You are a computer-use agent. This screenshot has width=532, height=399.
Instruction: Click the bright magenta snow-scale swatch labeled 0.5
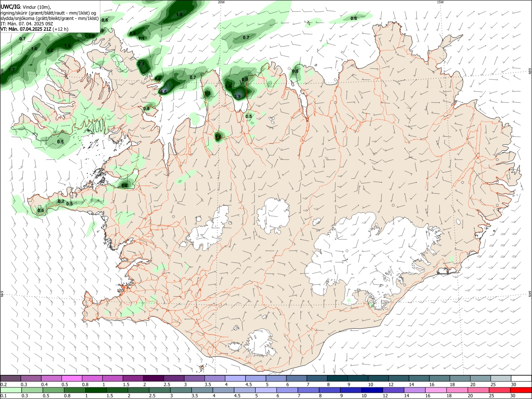(71, 379)
